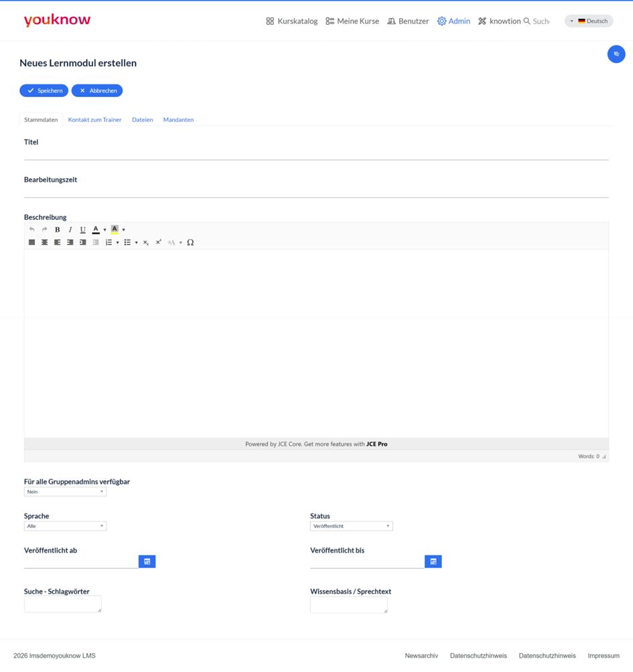
Task: Apply italic formatting in the description editor
Action: click(70, 230)
